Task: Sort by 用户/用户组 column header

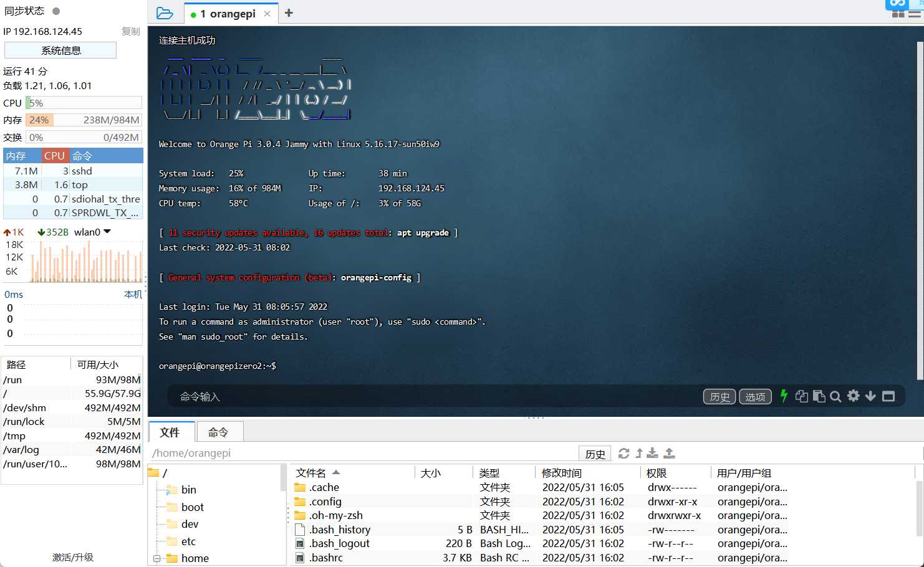Action: click(x=812, y=473)
